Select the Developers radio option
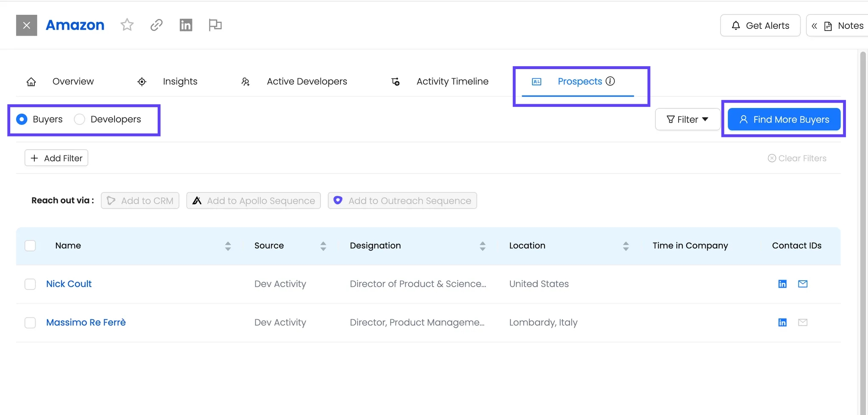 80,120
